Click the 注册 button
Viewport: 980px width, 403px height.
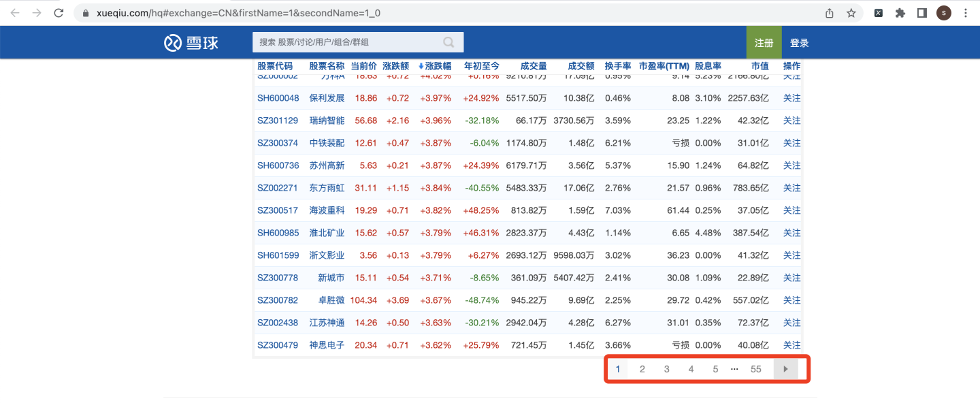764,43
